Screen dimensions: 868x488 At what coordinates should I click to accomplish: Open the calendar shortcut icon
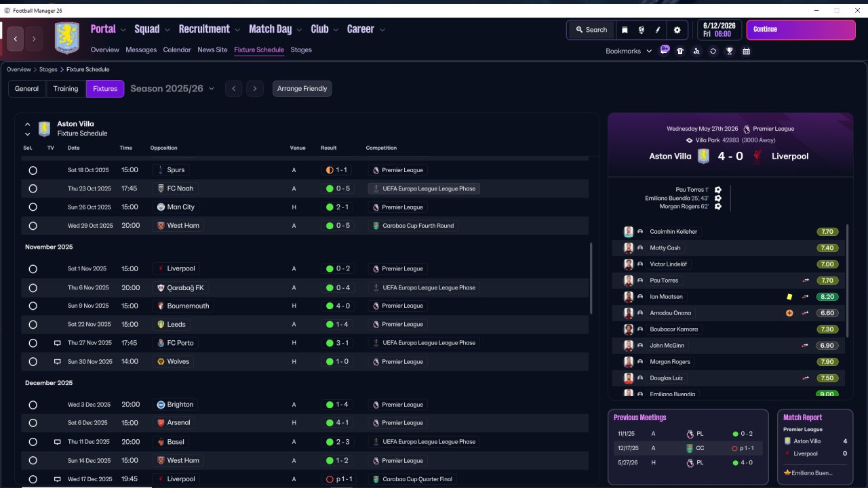pos(746,51)
